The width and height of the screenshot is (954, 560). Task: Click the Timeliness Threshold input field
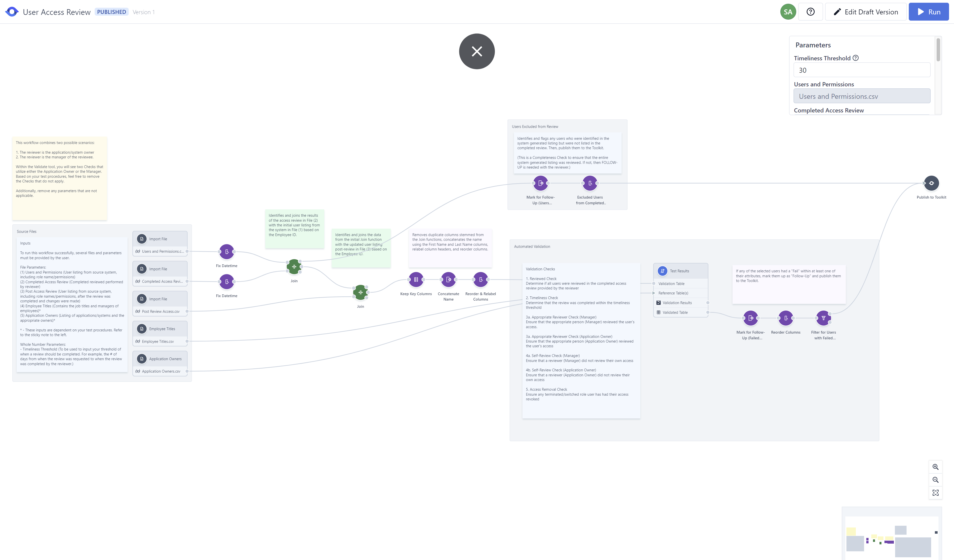(862, 70)
